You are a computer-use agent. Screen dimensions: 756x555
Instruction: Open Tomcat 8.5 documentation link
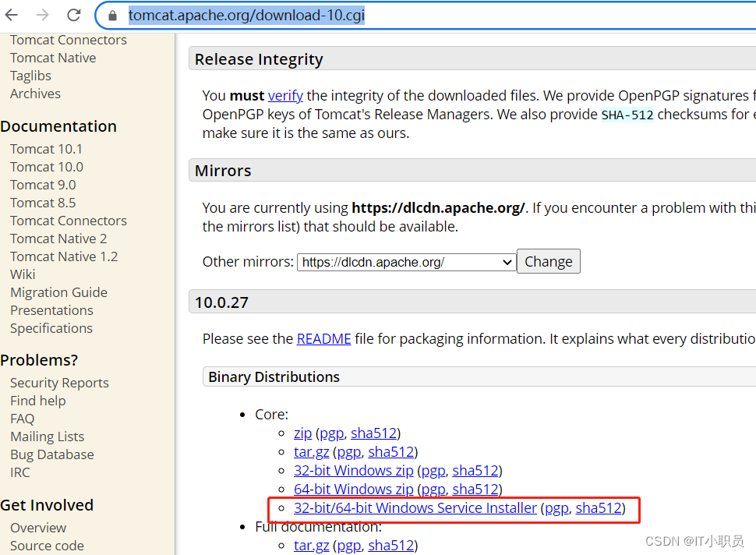point(43,203)
